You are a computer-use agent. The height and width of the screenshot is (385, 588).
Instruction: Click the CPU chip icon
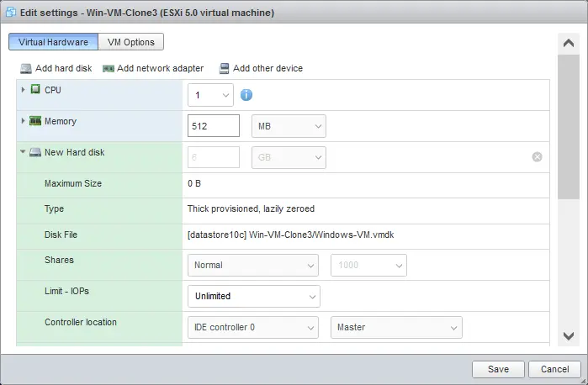pyautogui.click(x=35, y=90)
